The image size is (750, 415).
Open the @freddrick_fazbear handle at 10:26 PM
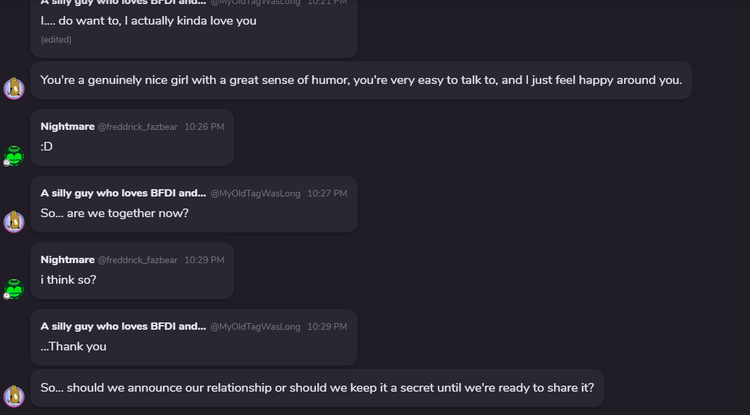tap(137, 127)
